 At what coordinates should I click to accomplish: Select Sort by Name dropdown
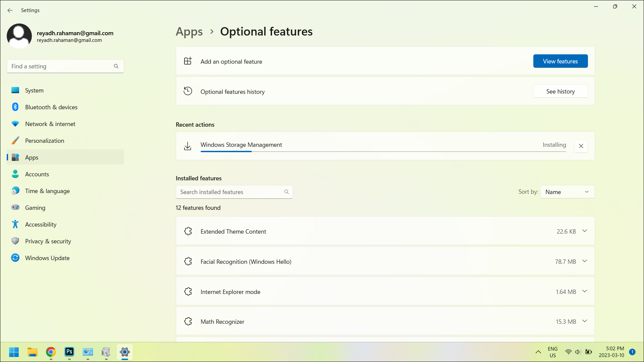click(568, 191)
